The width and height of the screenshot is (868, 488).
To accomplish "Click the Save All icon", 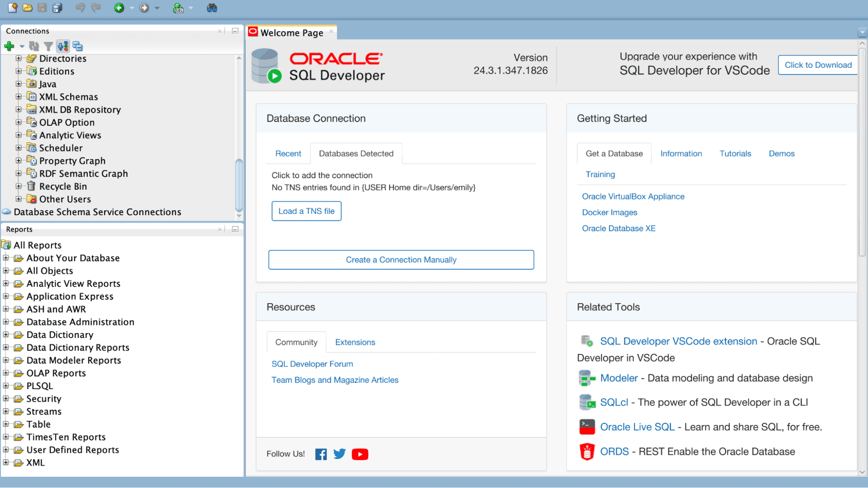I will click(x=57, y=8).
